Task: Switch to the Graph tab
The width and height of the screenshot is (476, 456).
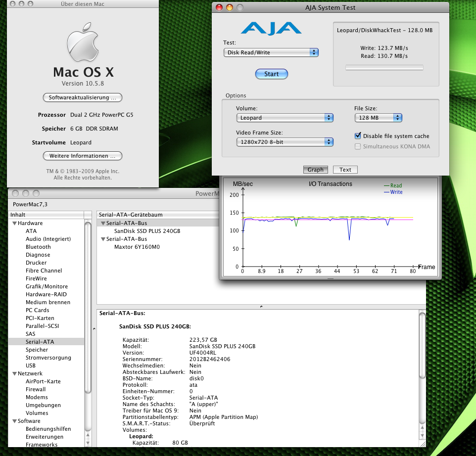Action: [315, 170]
